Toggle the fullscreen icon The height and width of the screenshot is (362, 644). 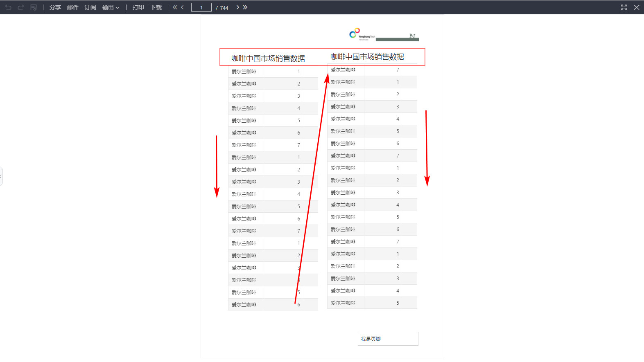624,7
